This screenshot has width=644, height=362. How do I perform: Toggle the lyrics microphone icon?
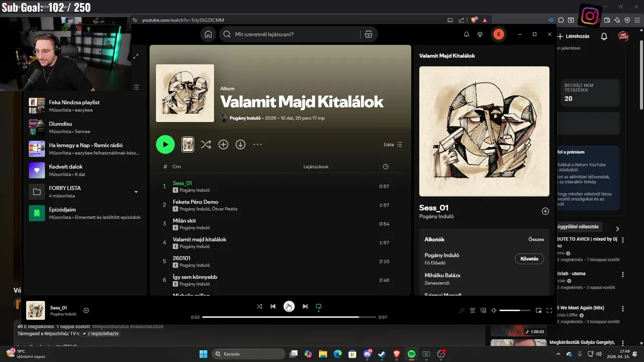point(462,311)
